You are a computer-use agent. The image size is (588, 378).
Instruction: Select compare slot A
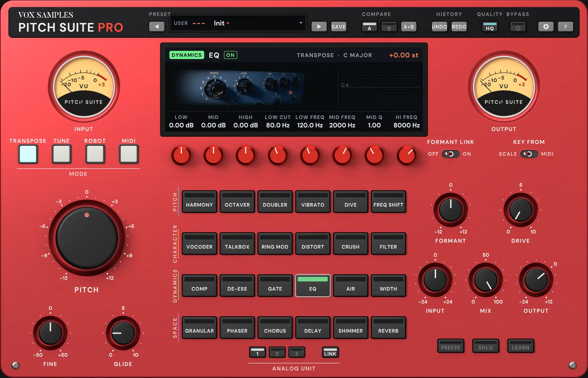[x=369, y=27]
